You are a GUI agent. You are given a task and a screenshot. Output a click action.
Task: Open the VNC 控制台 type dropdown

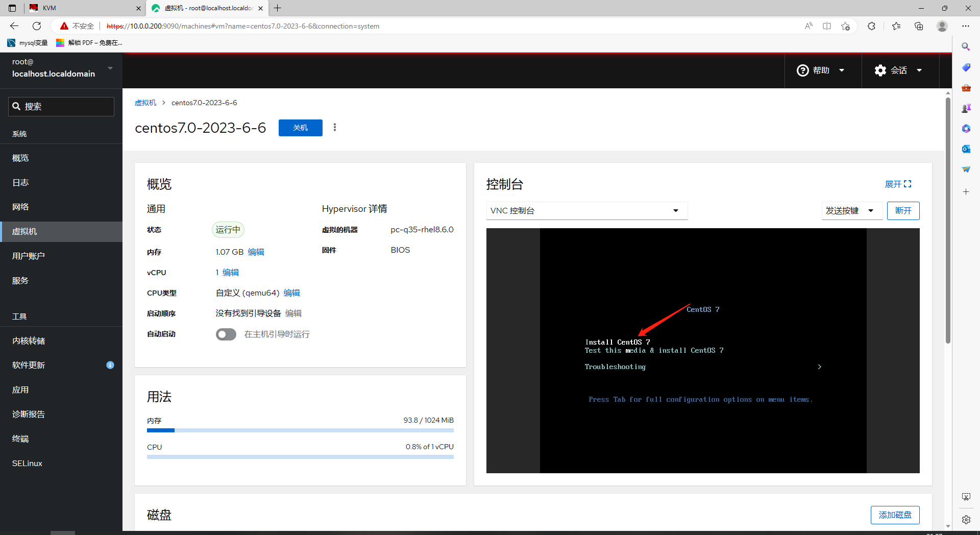[x=586, y=211]
